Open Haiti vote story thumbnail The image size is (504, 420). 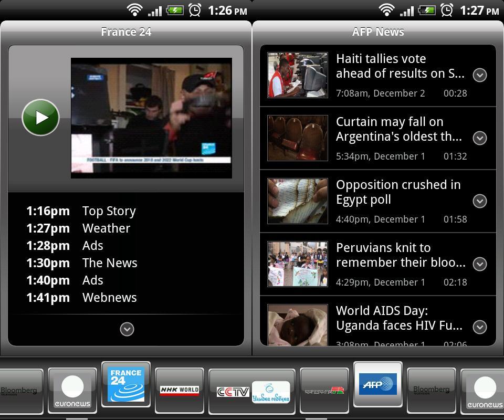(298, 75)
